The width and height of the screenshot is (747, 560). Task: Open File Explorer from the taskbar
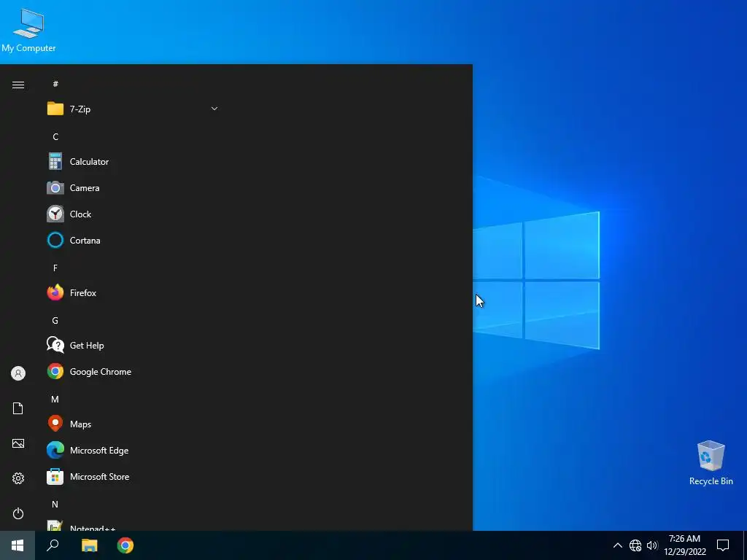(x=89, y=545)
